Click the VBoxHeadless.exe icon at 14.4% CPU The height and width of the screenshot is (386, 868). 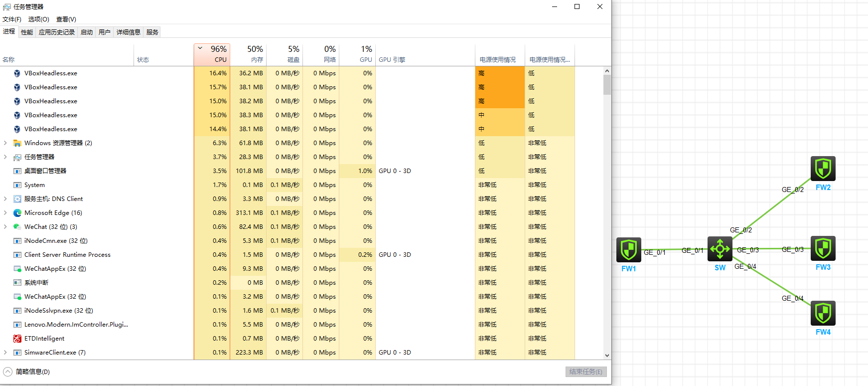[17, 129]
